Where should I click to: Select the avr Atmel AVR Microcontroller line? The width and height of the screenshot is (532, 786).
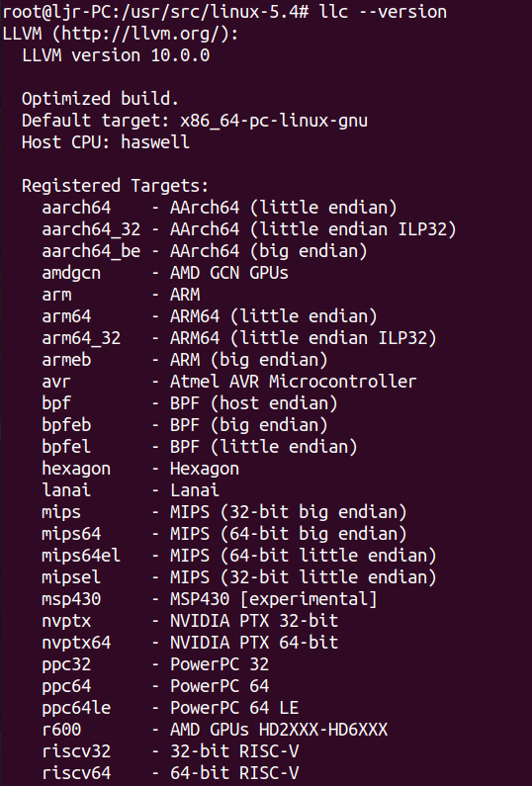[229, 382]
